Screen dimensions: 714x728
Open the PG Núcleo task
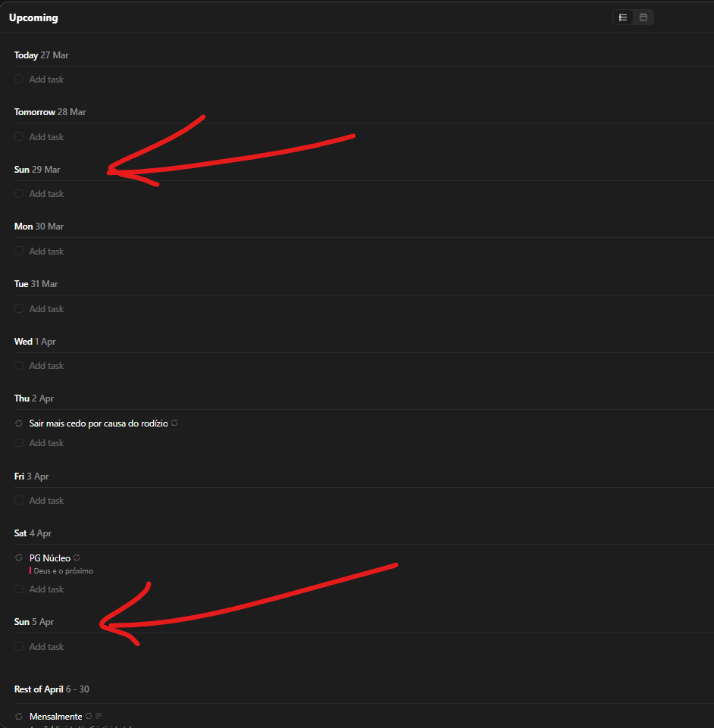[50, 558]
